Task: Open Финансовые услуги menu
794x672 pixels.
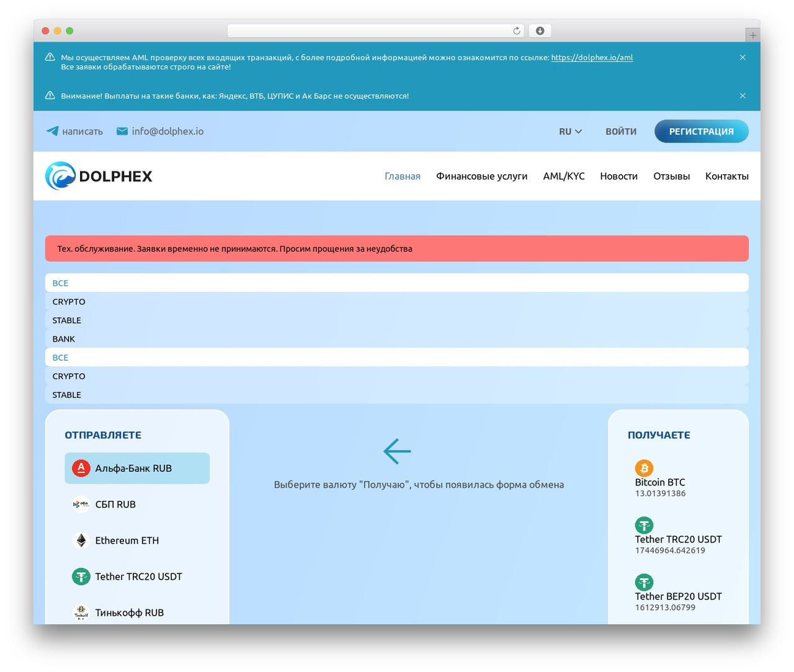Action: (x=482, y=176)
